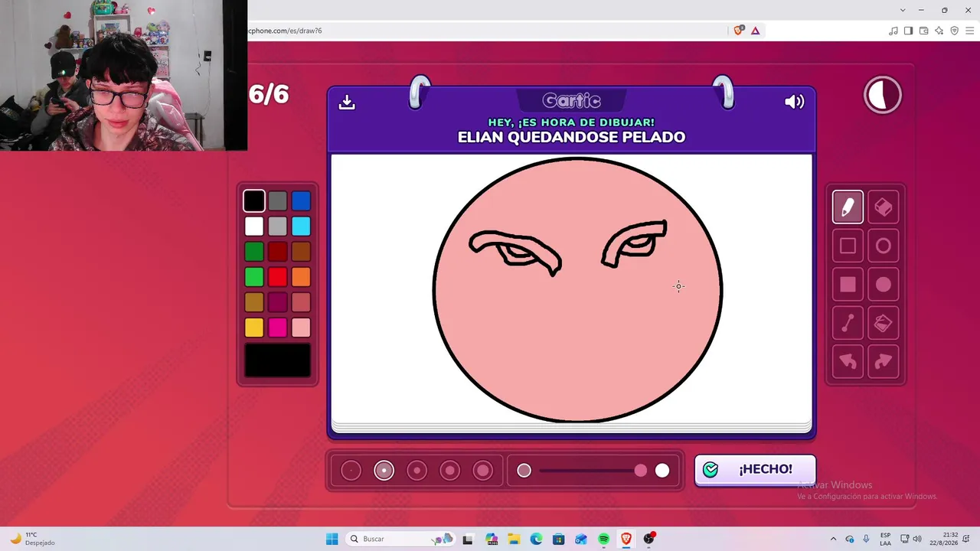Select the fourth brush size
980x551 pixels.
point(449,471)
